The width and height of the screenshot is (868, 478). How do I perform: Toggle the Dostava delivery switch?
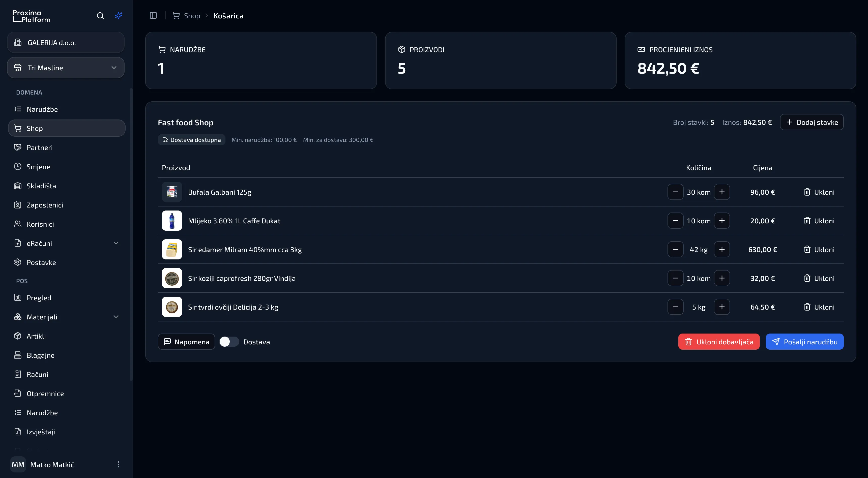click(x=229, y=342)
